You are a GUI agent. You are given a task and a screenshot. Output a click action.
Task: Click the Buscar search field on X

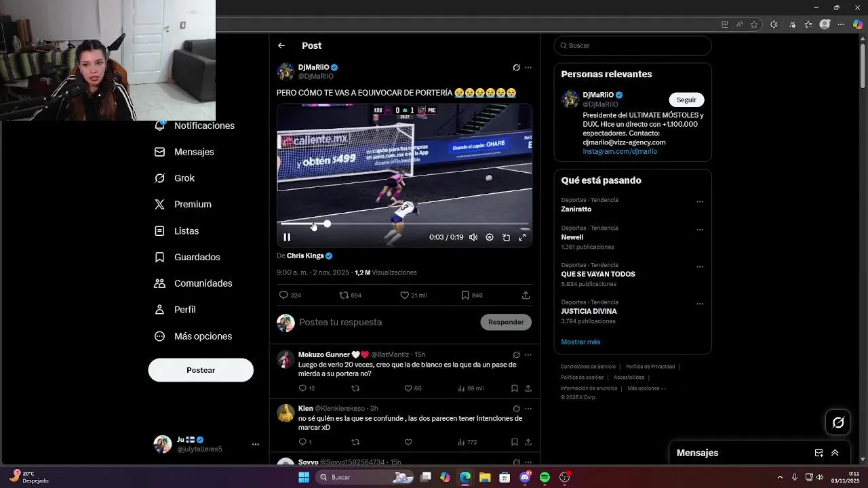(x=633, y=45)
